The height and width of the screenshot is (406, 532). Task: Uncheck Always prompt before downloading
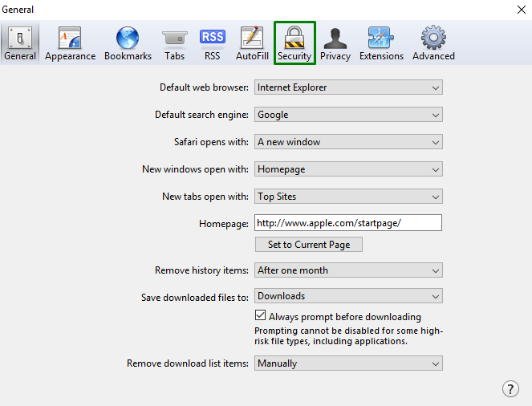click(x=261, y=316)
